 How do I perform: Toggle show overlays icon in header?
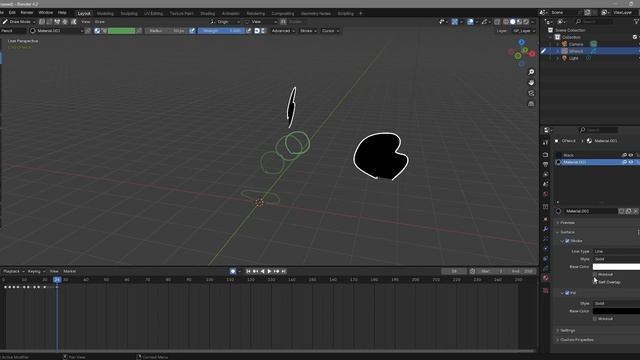(x=470, y=22)
